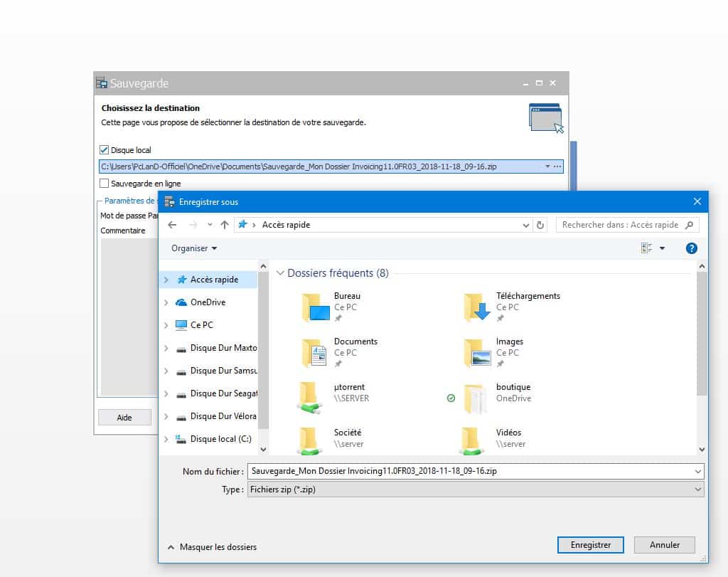Enable the Sauvegarde en ligne checkbox
This screenshot has width=728, height=577.
point(105,184)
